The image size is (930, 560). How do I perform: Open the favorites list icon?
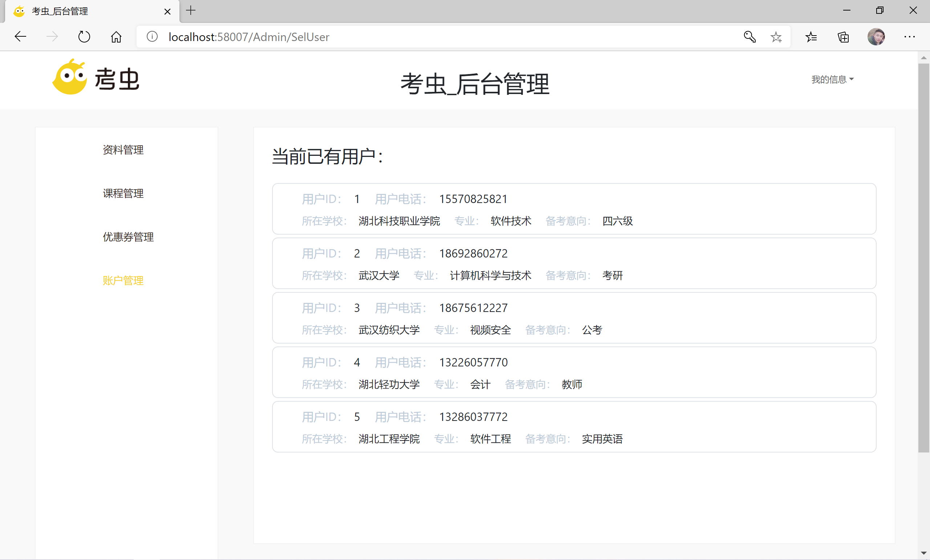[x=811, y=37]
